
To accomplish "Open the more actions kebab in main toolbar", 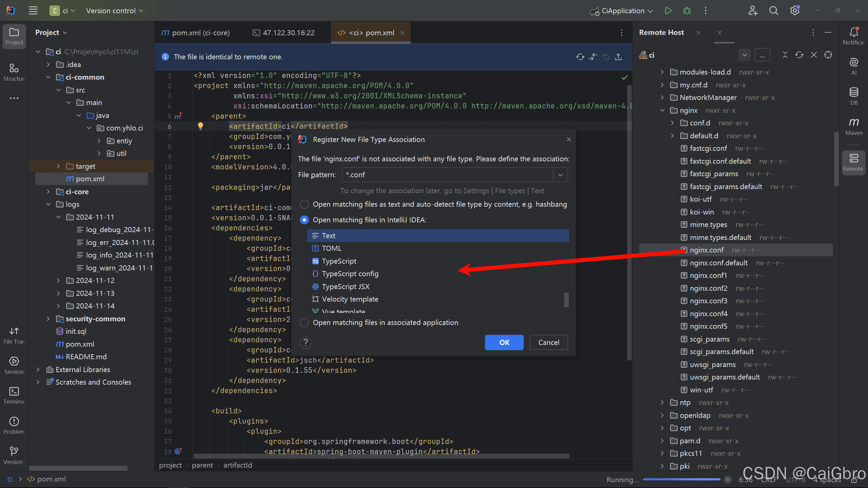I will pos(706,11).
